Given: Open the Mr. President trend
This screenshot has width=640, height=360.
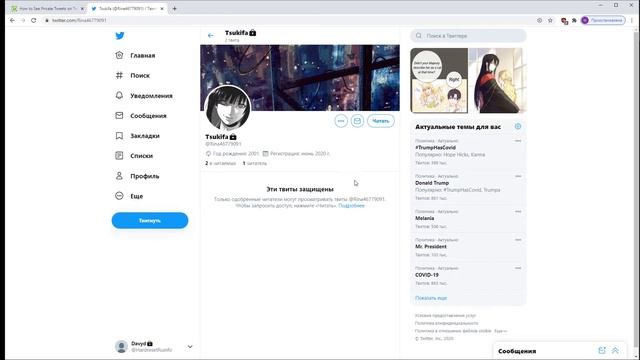Looking at the screenshot, I should point(431,247).
